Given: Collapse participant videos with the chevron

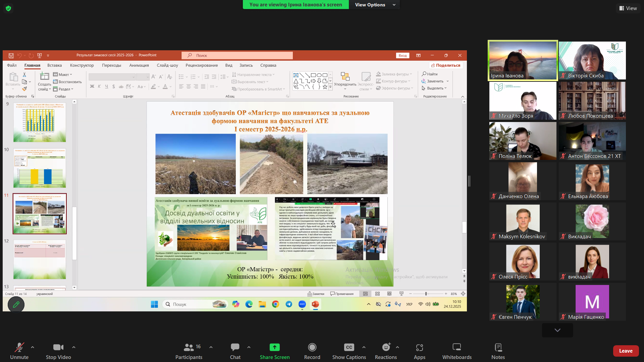Looking at the screenshot, I should click(557, 330).
